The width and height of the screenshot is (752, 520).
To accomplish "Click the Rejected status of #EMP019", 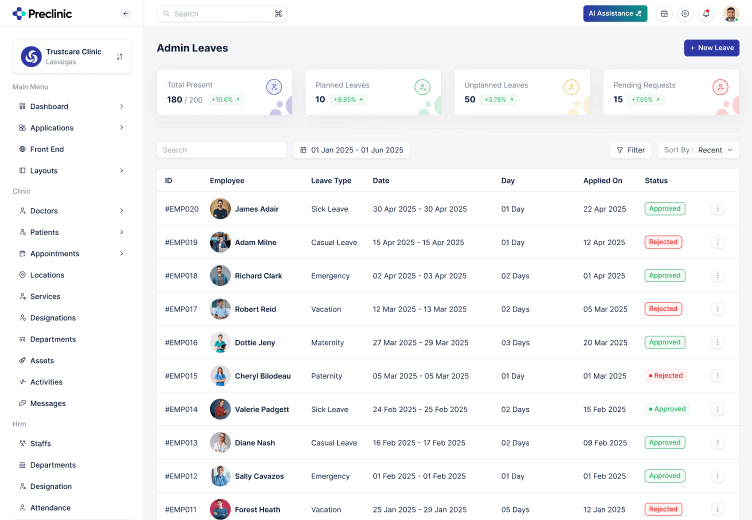I will coord(663,242).
